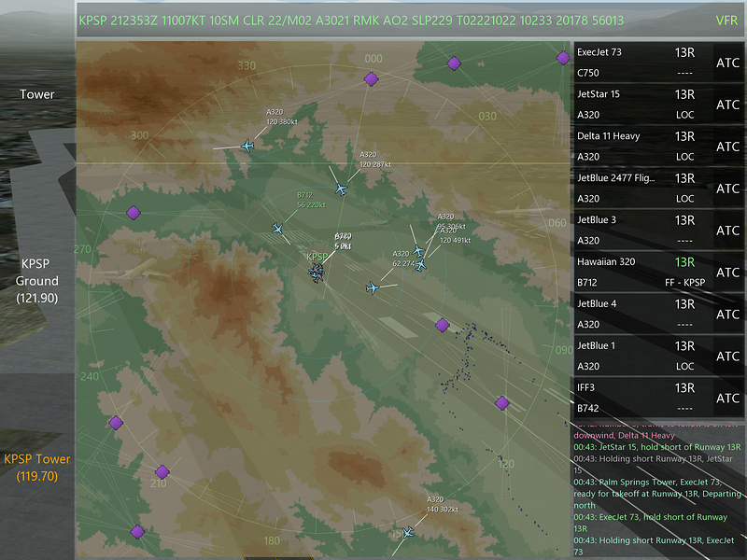Select IFF3 flight strip

(643, 399)
